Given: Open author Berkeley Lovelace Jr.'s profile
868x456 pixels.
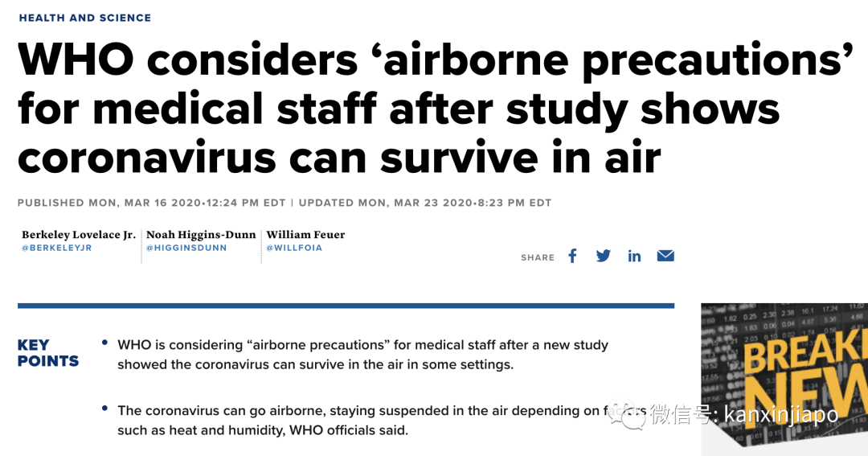Looking at the screenshot, I should click(79, 235).
